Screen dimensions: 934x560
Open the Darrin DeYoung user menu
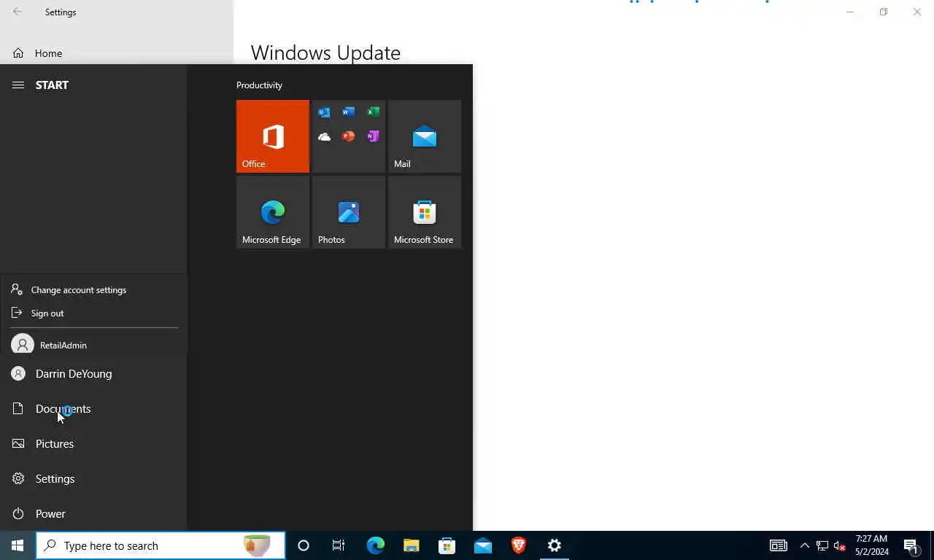point(93,373)
